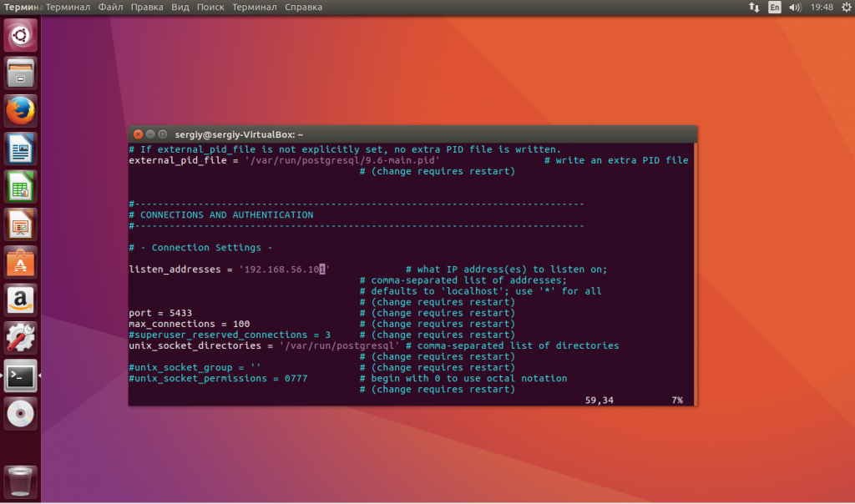
Task: Open Firefox web browser
Action: (x=20, y=111)
